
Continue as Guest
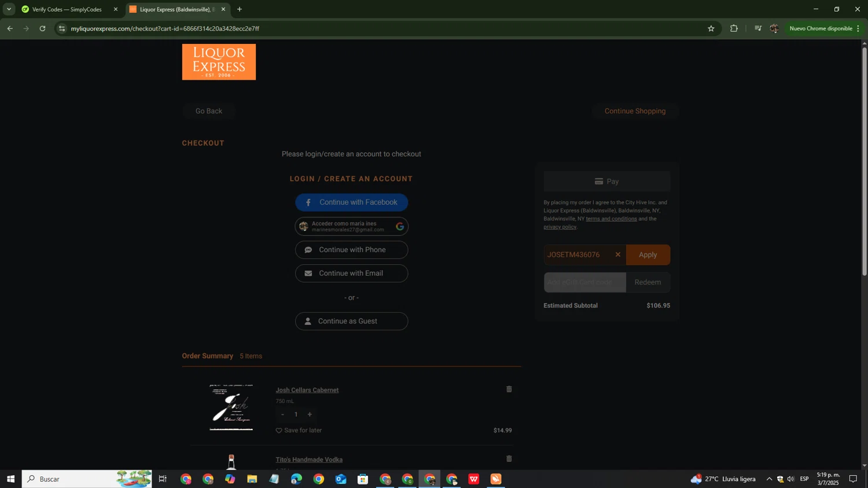(x=351, y=321)
